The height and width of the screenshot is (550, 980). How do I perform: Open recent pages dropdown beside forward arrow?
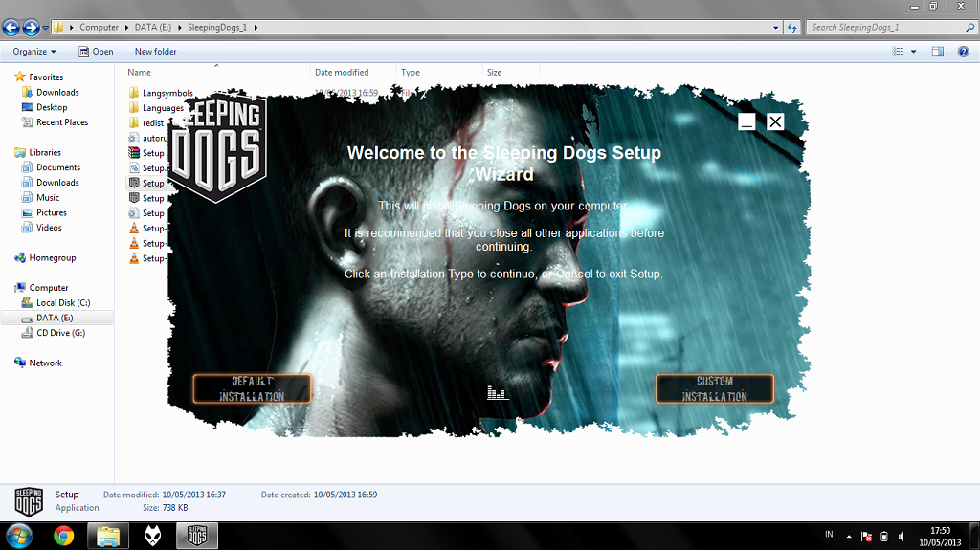46,28
